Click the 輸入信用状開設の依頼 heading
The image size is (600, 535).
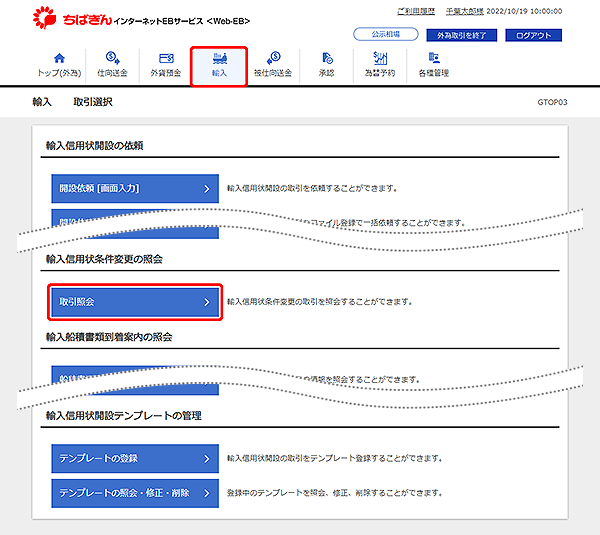(95, 146)
